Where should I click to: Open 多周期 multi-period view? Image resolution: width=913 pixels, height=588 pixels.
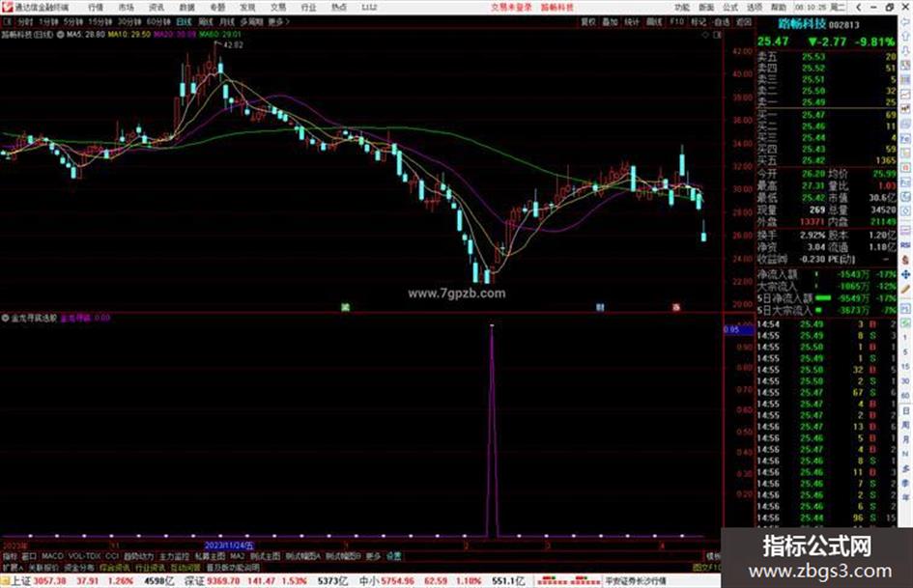point(251,21)
